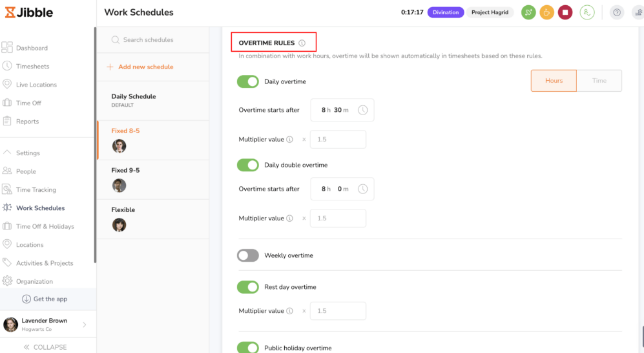Select the Flexible schedule
This screenshot has width=644, height=353.
click(x=153, y=219)
